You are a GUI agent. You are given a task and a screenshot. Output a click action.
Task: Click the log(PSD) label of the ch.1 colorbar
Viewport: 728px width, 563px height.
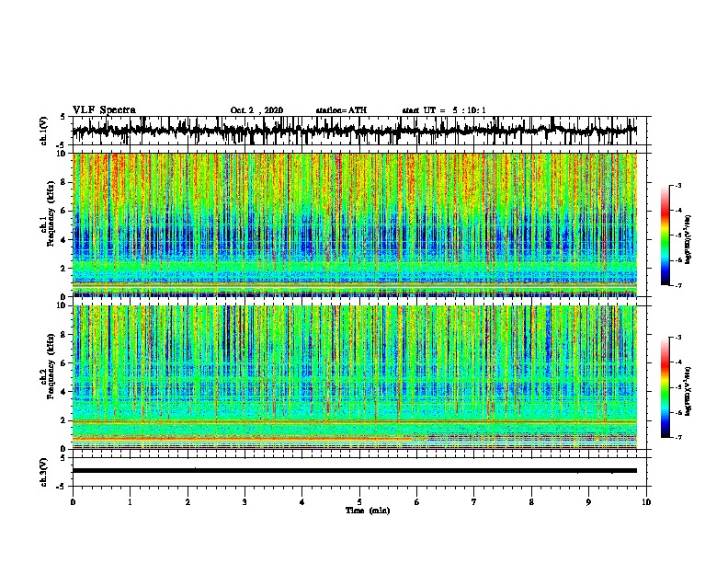click(688, 240)
